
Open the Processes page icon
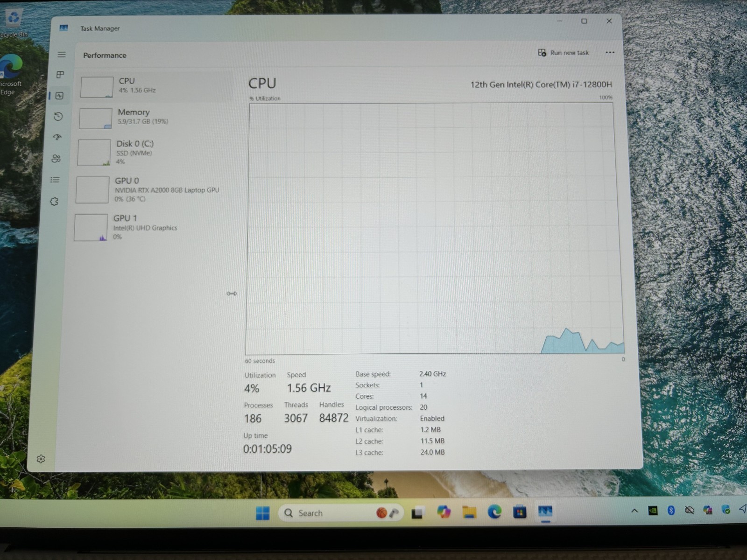tap(60, 75)
